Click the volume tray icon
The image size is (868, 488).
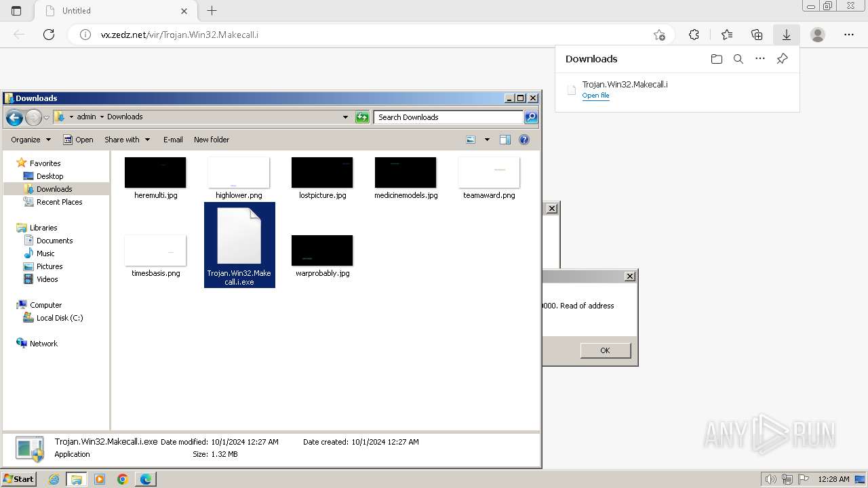click(x=770, y=479)
